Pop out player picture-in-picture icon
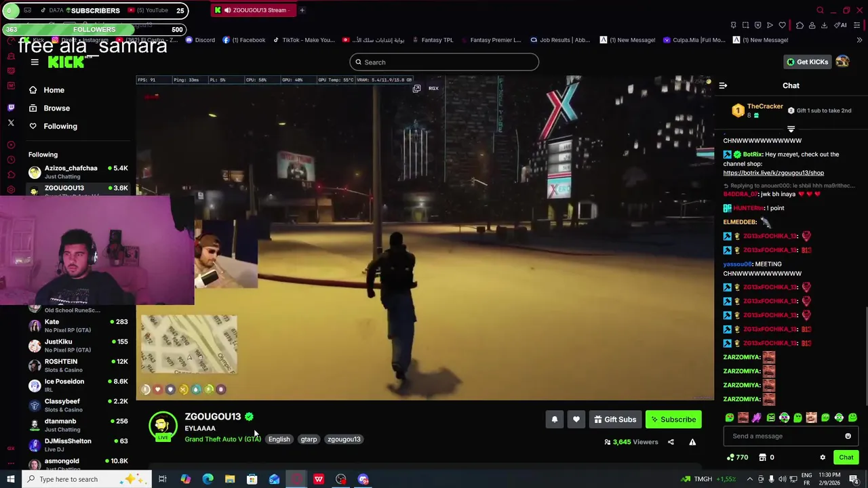Viewport: 868px width, 488px height. [x=416, y=88]
